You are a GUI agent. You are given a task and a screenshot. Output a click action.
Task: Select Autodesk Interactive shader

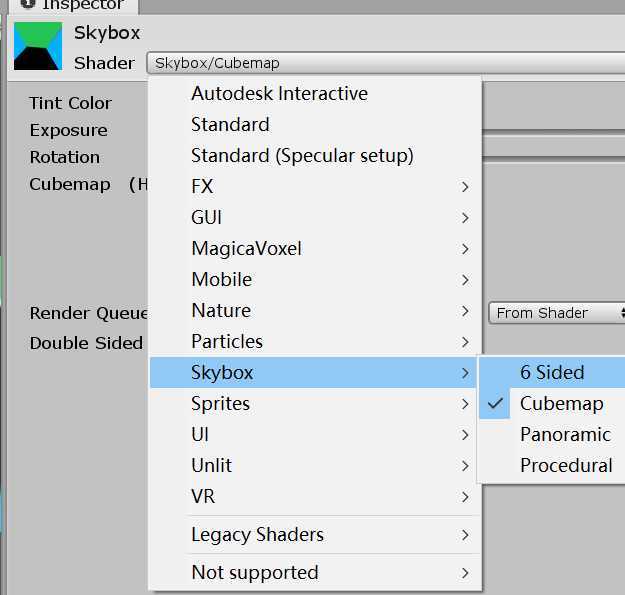point(279,94)
